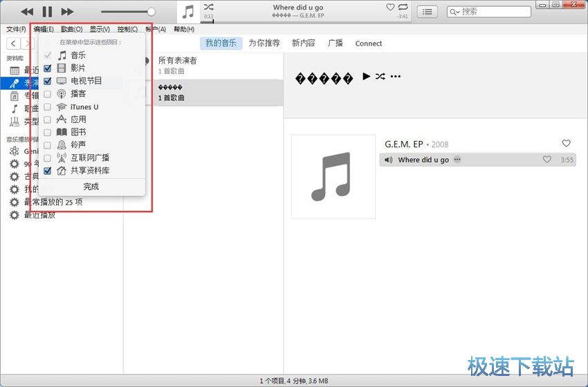The width and height of the screenshot is (588, 387).
Task: Switch to the 我的音乐 tab
Action: [221, 43]
